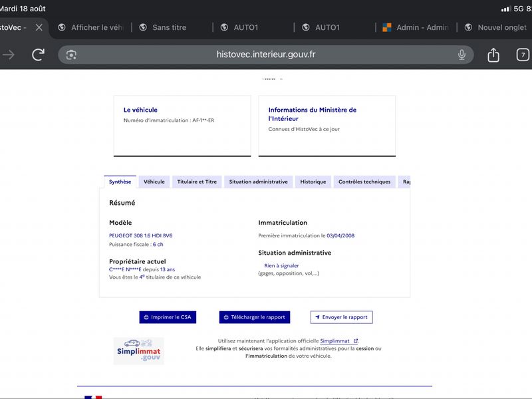The height and width of the screenshot is (399, 532).
Task: Click the Rien à signaler text
Action: (281, 265)
